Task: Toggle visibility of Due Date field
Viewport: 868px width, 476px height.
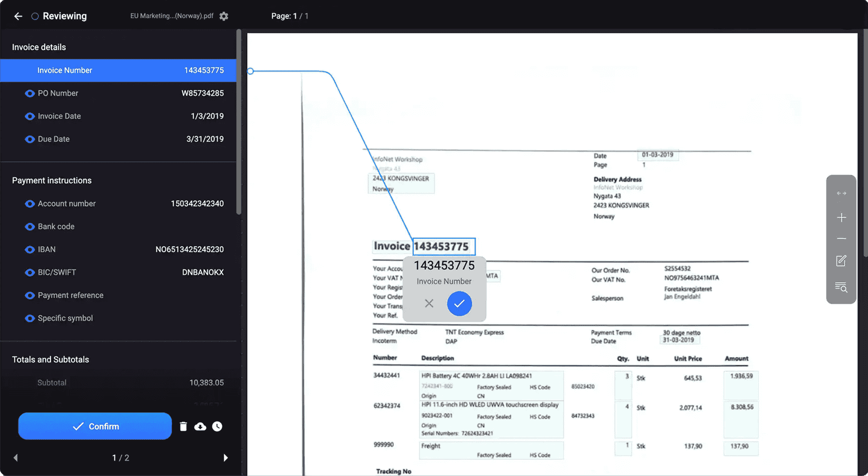Action: 30,139
